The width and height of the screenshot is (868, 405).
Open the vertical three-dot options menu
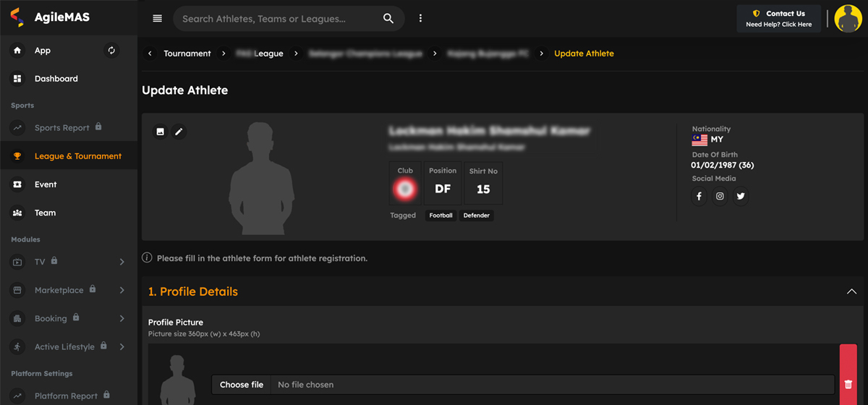pos(420,19)
